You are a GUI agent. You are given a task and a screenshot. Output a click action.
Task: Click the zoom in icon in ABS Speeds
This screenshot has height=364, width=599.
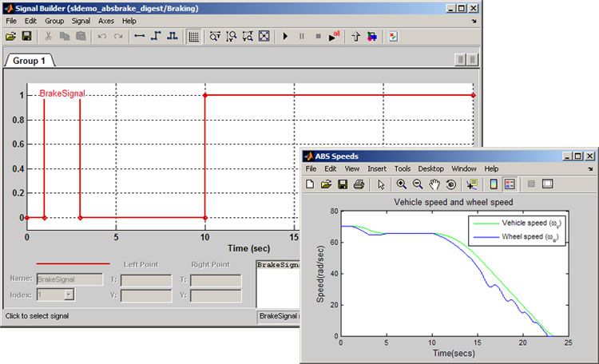(402, 184)
